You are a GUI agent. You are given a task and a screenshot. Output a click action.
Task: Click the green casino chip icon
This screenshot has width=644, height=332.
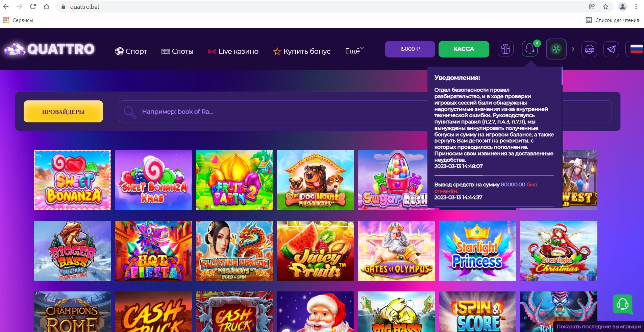click(556, 49)
